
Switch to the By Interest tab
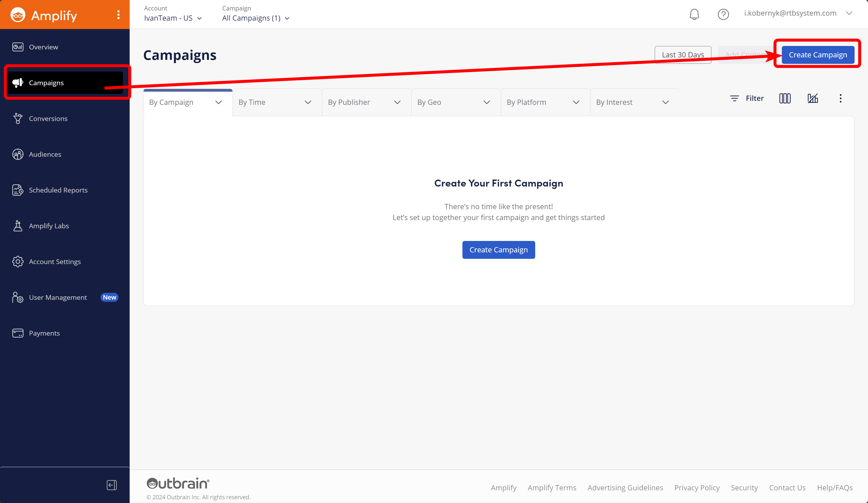tap(635, 102)
